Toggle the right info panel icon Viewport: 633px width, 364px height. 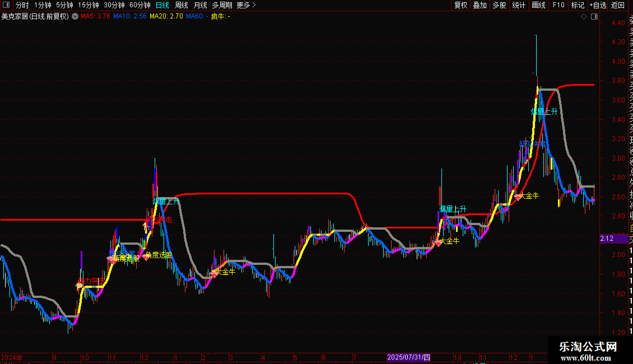coord(594,16)
